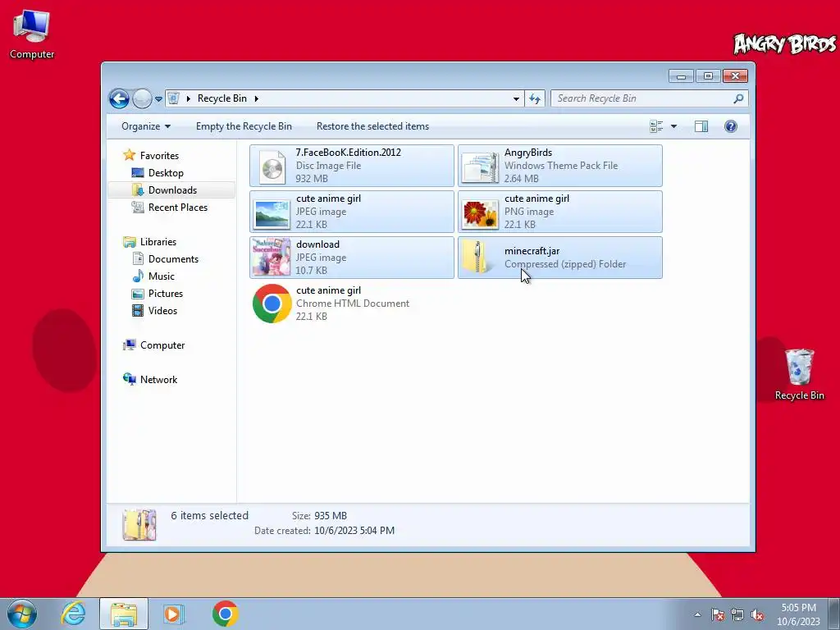Click the Recycle Bin icon in address bar
The image size is (840, 630).
pyautogui.click(x=173, y=98)
